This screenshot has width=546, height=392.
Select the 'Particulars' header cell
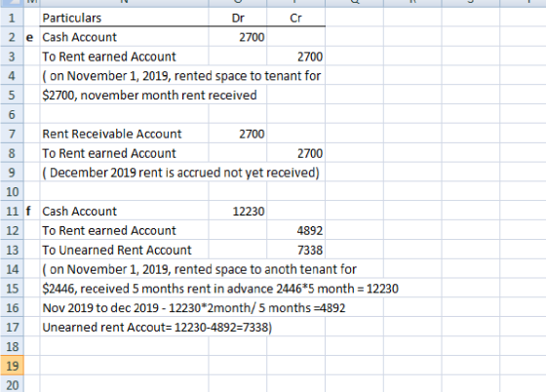click(x=125, y=18)
